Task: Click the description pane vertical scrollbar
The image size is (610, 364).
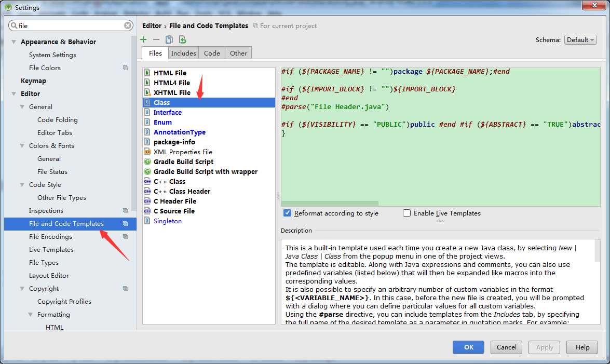Action: coord(598,251)
